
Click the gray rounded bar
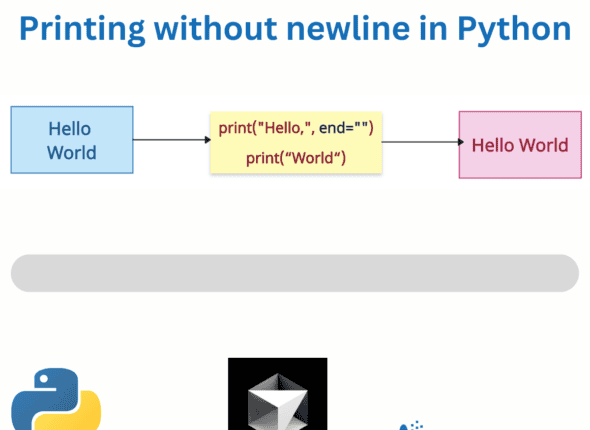tap(295, 273)
